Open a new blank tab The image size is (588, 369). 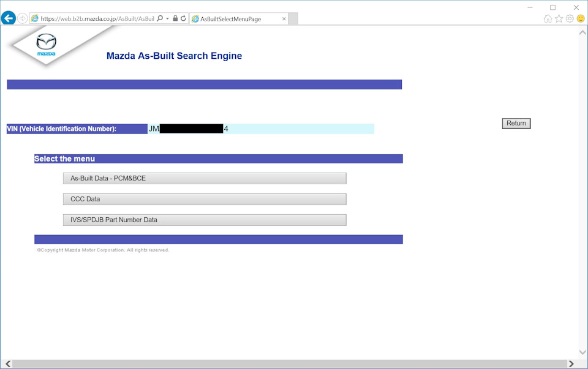(293, 19)
